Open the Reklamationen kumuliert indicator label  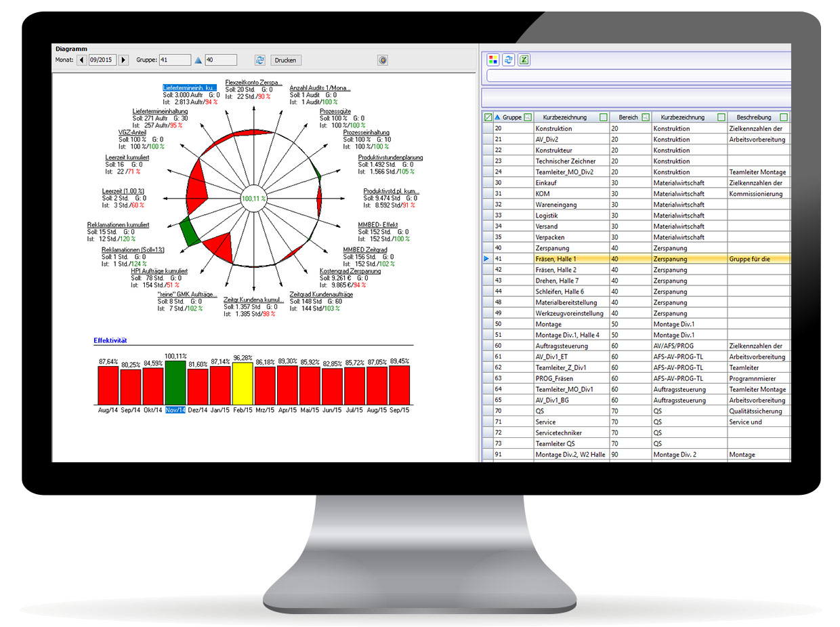118,225
